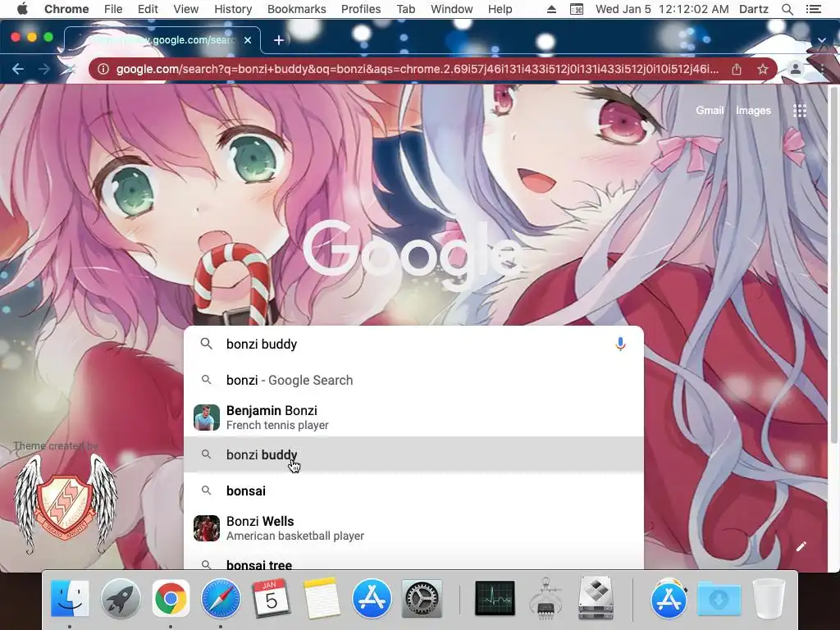Click the page vertical scrollbar
This screenshot has width=840, height=630.
click(x=833, y=263)
